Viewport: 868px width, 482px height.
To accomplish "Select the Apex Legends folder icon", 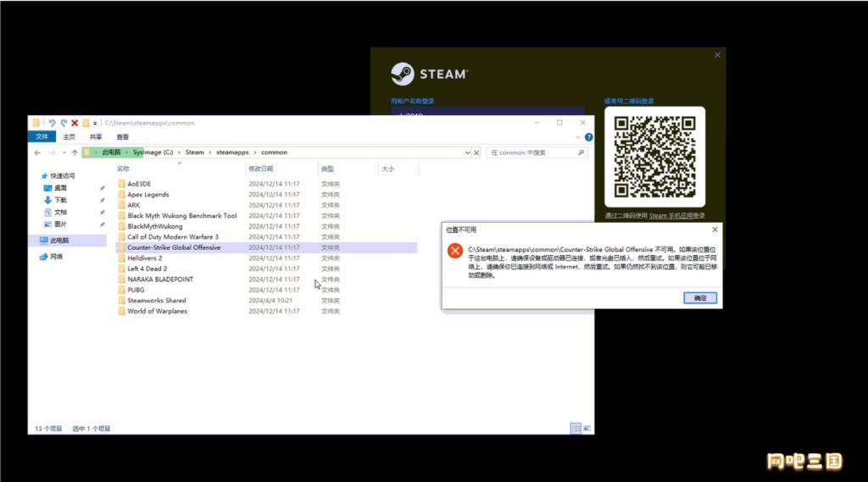I will pyautogui.click(x=121, y=194).
